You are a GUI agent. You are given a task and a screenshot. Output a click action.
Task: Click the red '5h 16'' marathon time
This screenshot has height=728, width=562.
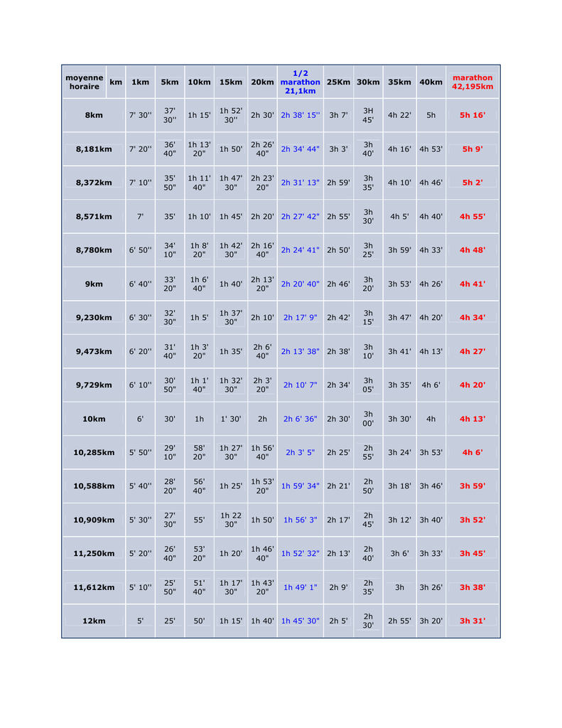tap(472, 115)
